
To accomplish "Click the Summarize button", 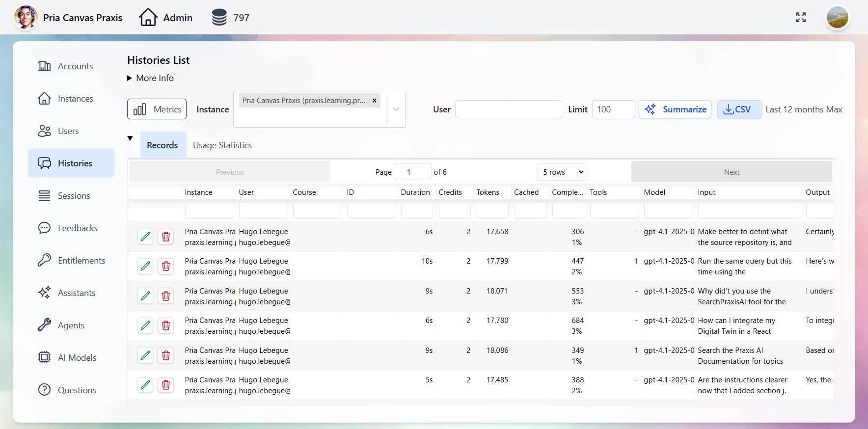I will pyautogui.click(x=675, y=109).
